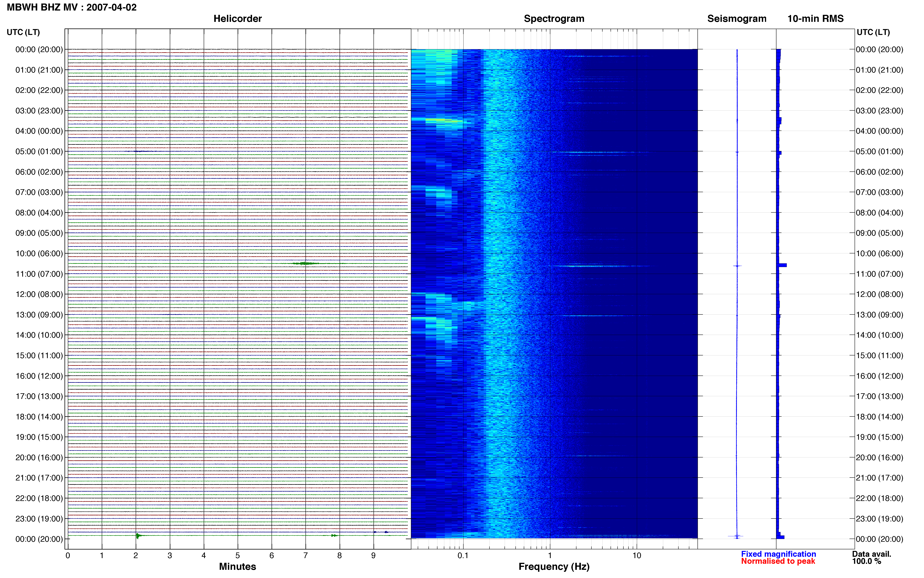Click the "10-min RMS" panel heading

[x=816, y=19]
